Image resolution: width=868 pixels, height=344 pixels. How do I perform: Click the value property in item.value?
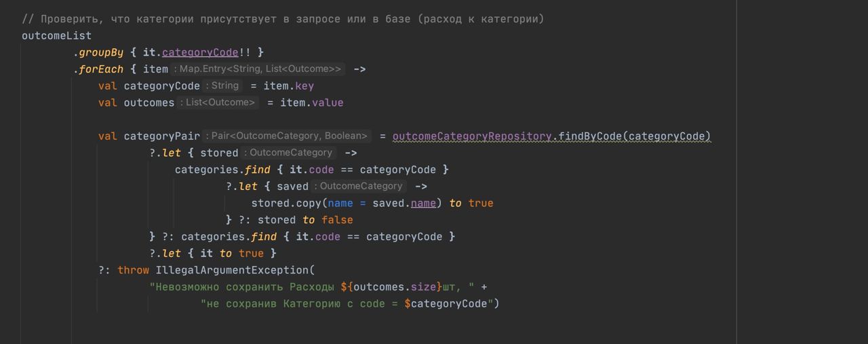pos(328,102)
